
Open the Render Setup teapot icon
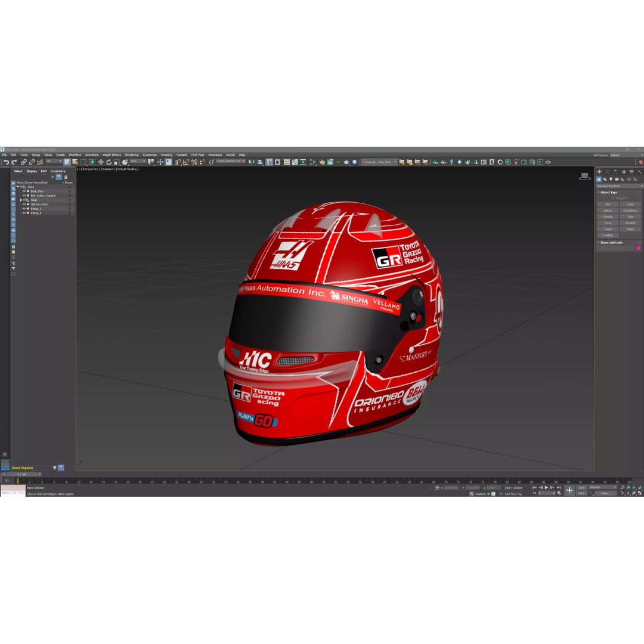[x=322, y=162]
